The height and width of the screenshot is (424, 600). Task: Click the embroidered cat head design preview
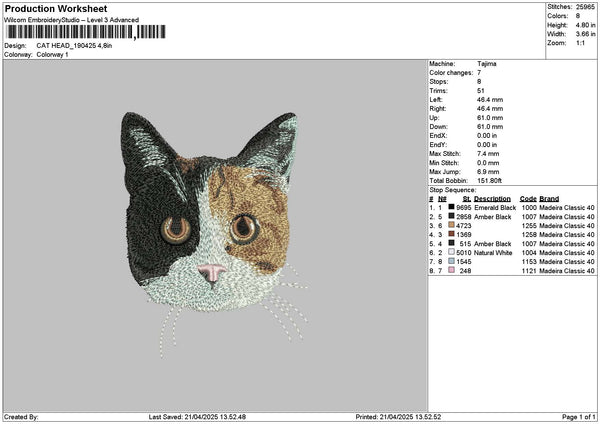(x=214, y=234)
